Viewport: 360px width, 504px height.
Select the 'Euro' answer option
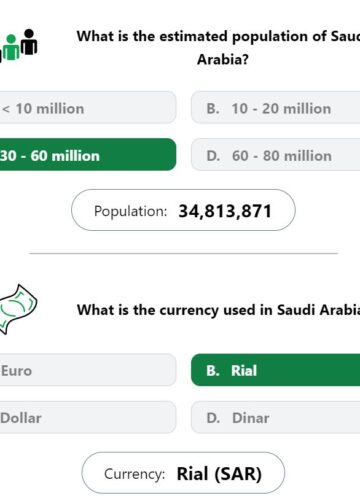pyautogui.click(x=88, y=370)
